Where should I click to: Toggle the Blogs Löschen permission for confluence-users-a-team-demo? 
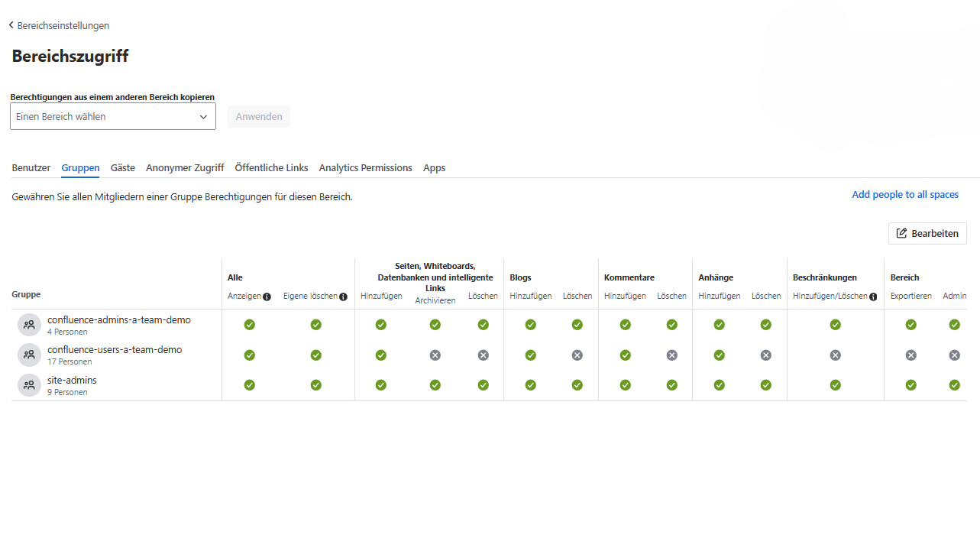pyautogui.click(x=577, y=355)
